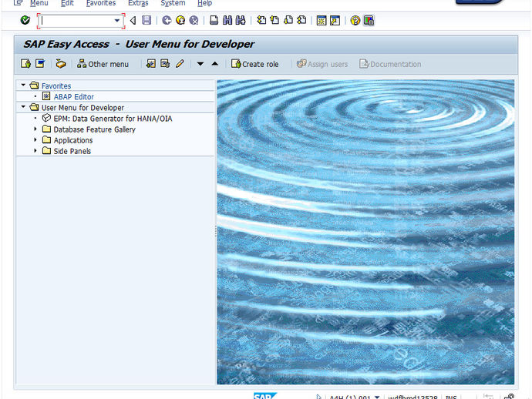532x399 pixels.
Task: Select EPM: Data Generator for HANA/OIA
Action: [113, 119]
